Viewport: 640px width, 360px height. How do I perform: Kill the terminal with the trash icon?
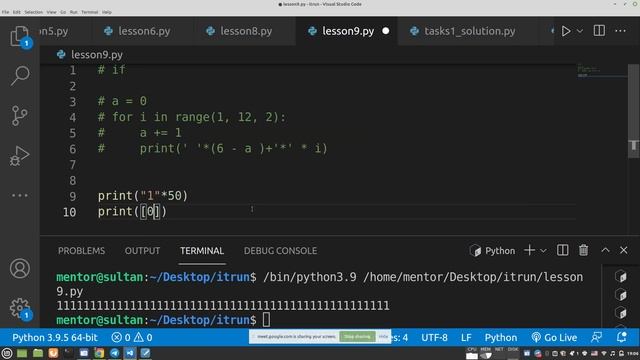583,250
